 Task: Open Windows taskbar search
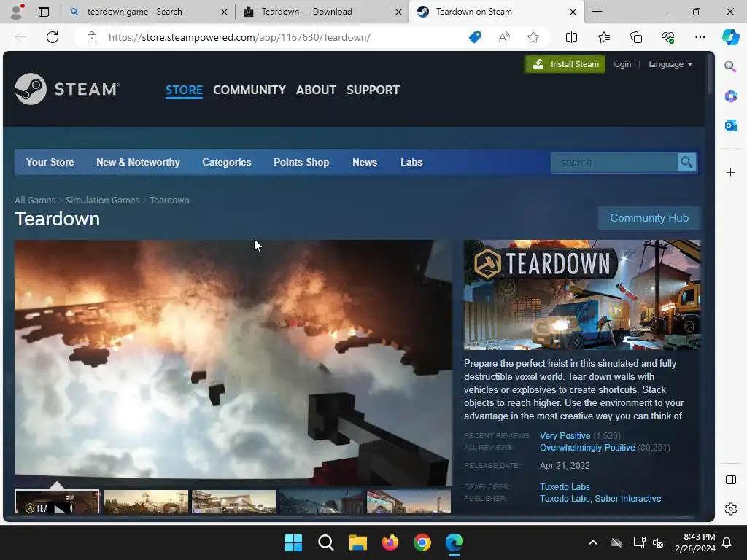tap(326, 542)
